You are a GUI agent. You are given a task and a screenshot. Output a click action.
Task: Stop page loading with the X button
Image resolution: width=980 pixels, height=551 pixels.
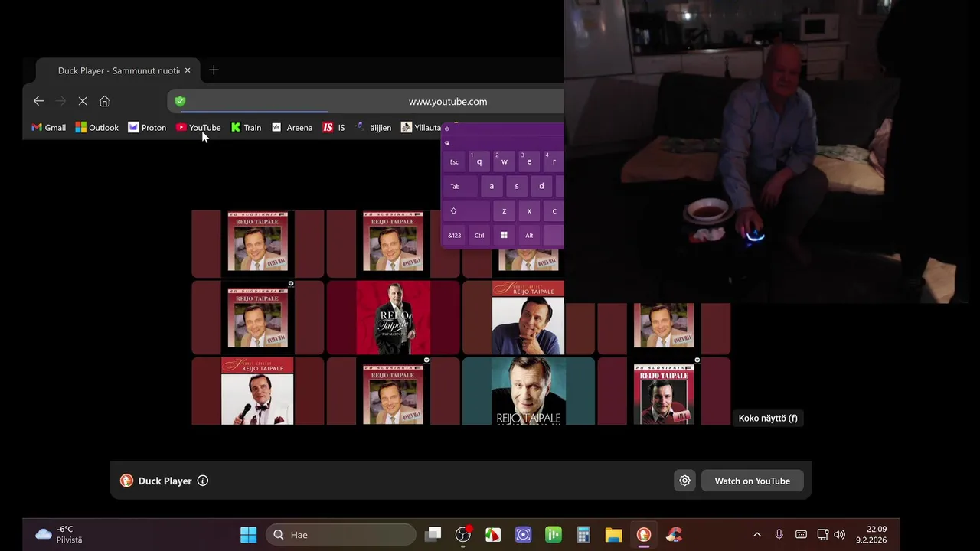(x=83, y=101)
